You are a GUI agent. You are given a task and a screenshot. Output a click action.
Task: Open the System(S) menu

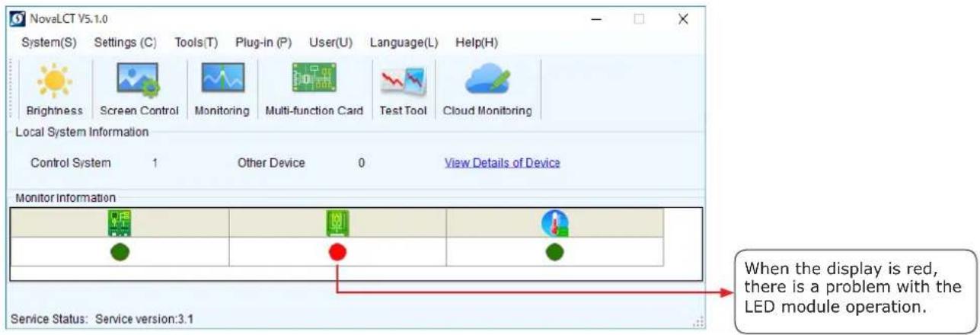(49, 43)
